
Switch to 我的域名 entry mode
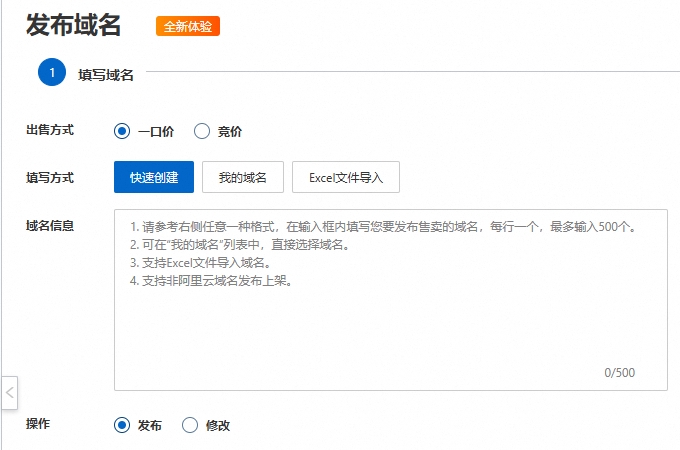click(243, 177)
